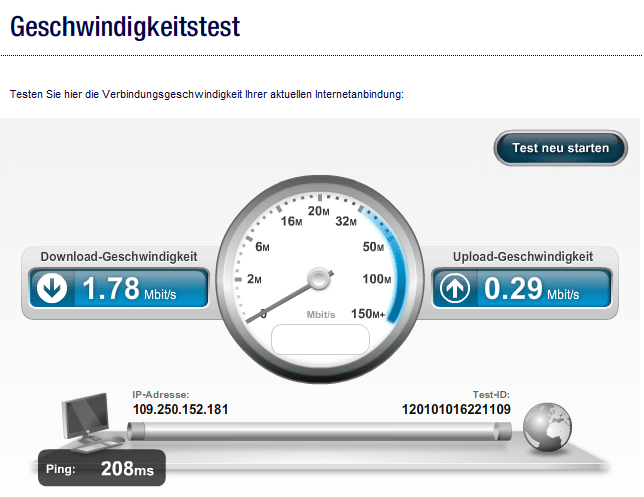Click the 150M+ mark on the gauge
Image resolution: width=644 pixels, height=497 pixels.
click(x=368, y=314)
